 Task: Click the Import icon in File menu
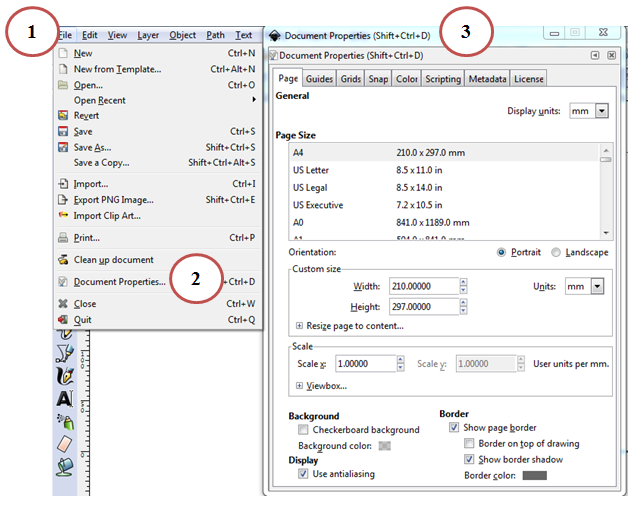(x=63, y=184)
